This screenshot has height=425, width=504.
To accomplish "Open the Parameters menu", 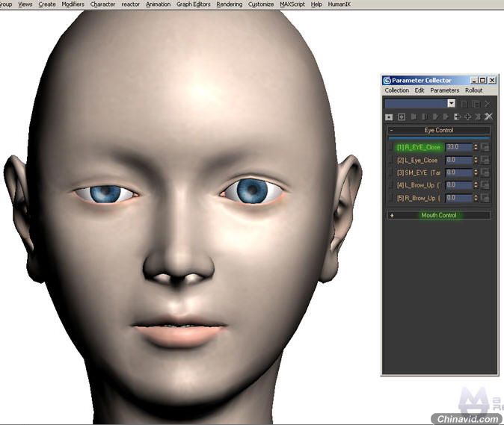I will tap(444, 90).
